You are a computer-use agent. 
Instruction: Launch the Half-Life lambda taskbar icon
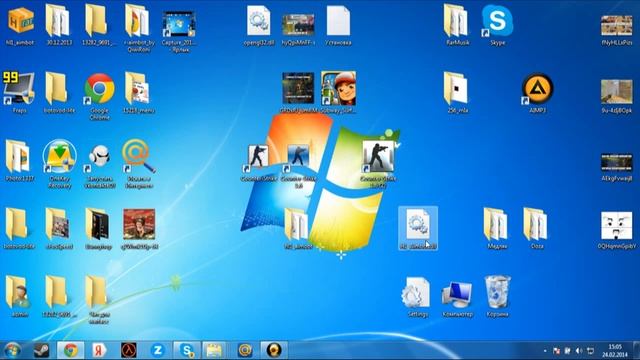click(129, 351)
